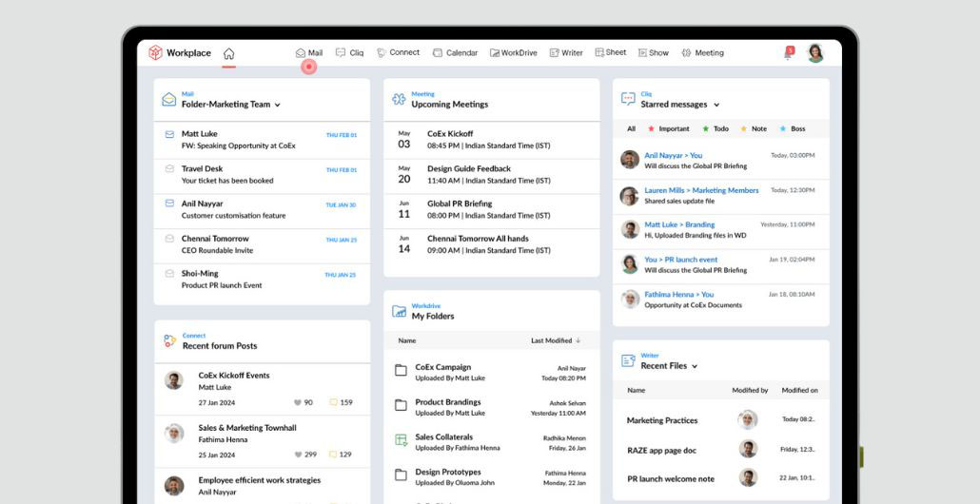Image resolution: width=980 pixels, height=504 pixels.
Task: Filter starred messages by Note
Action: (x=754, y=128)
